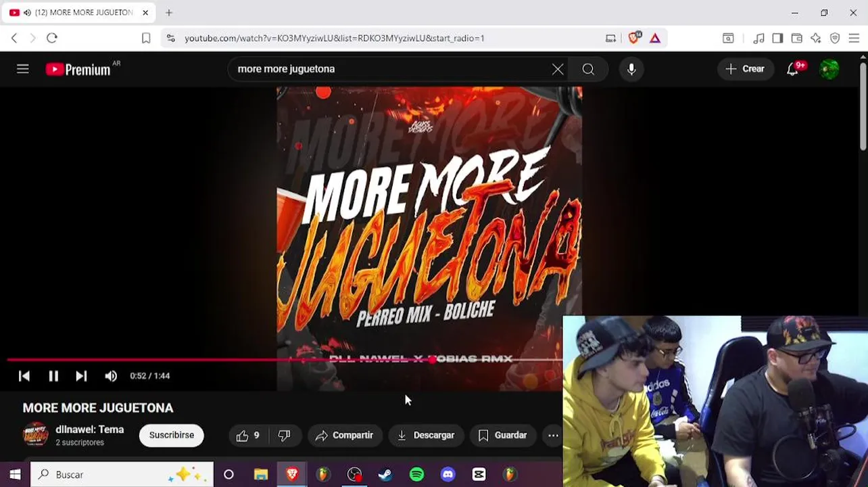Switch to Brave browser taskbar icon
868x487 pixels.
tap(292, 475)
